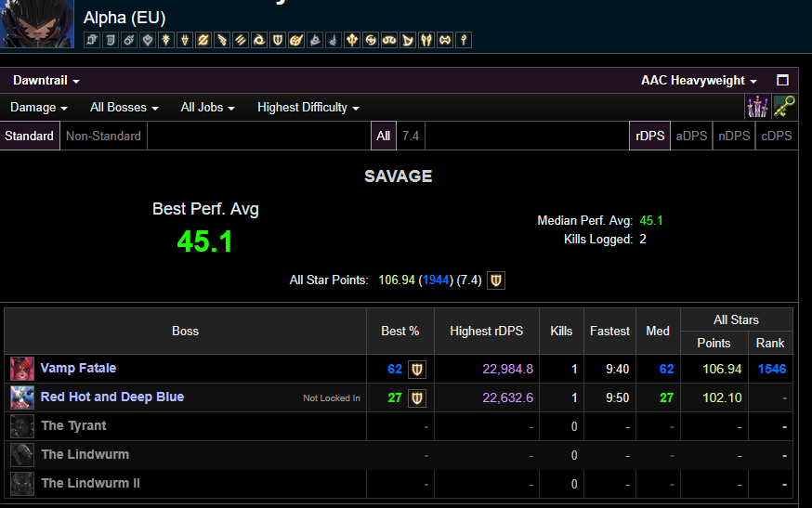Click the 1944 all star rank link

[x=436, y=280]
